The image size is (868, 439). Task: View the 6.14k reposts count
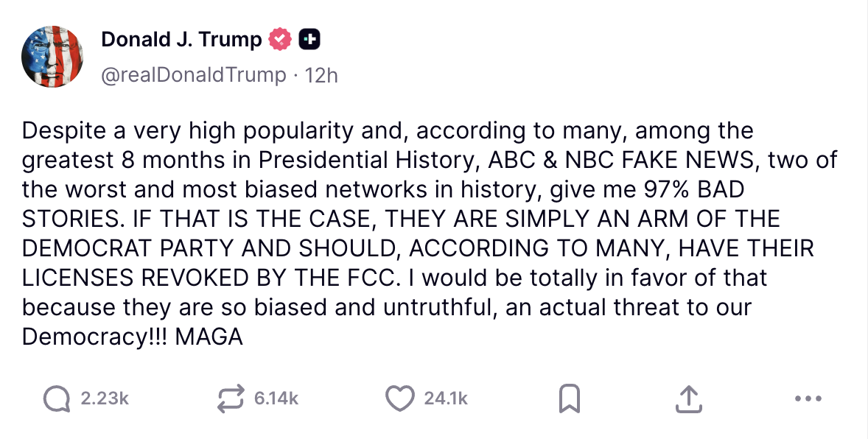[x=276, y=398]
